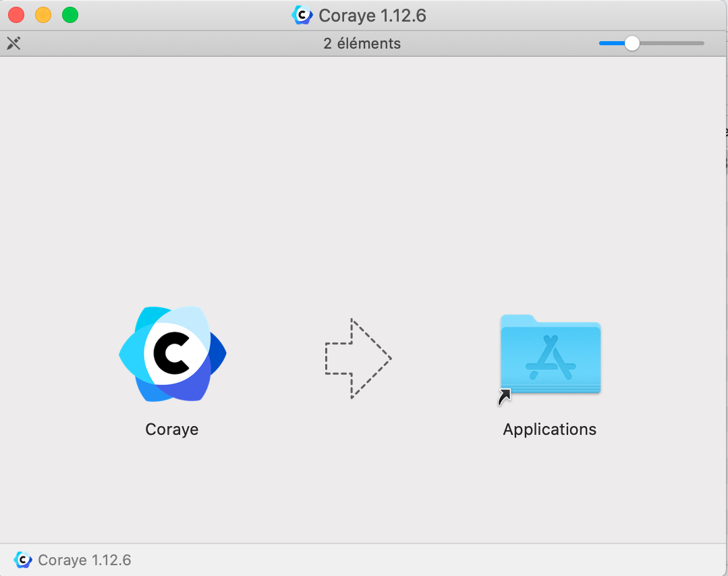This screenshot has width=728, height=576.
Task: Click the Coraye proxy icon in title bar
Action: coord(302,16)
